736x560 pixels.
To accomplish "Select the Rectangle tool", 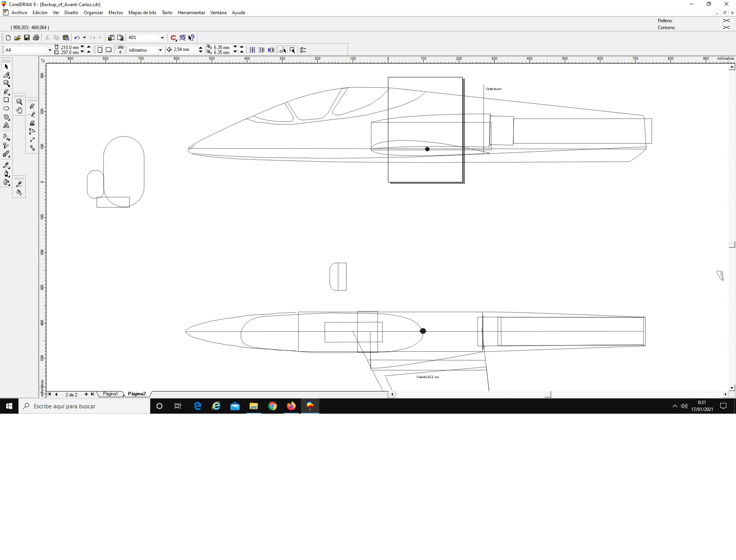I will 6,100.
